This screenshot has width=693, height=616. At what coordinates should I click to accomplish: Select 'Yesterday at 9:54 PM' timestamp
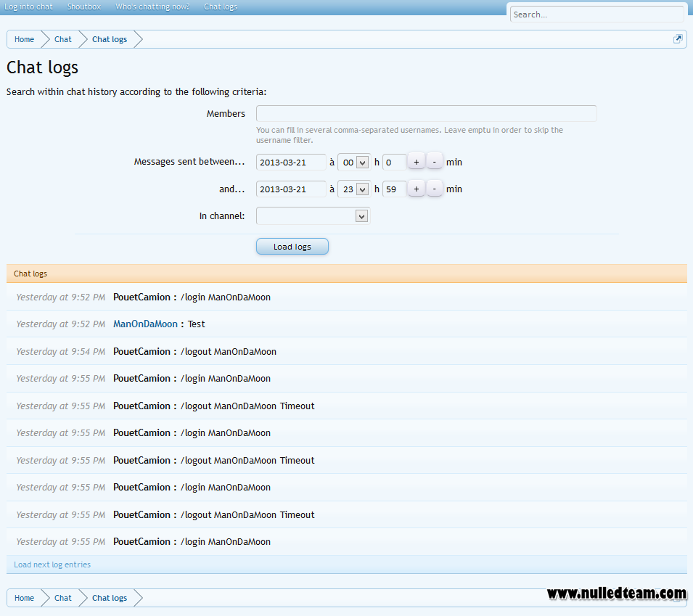pos(60,352)
